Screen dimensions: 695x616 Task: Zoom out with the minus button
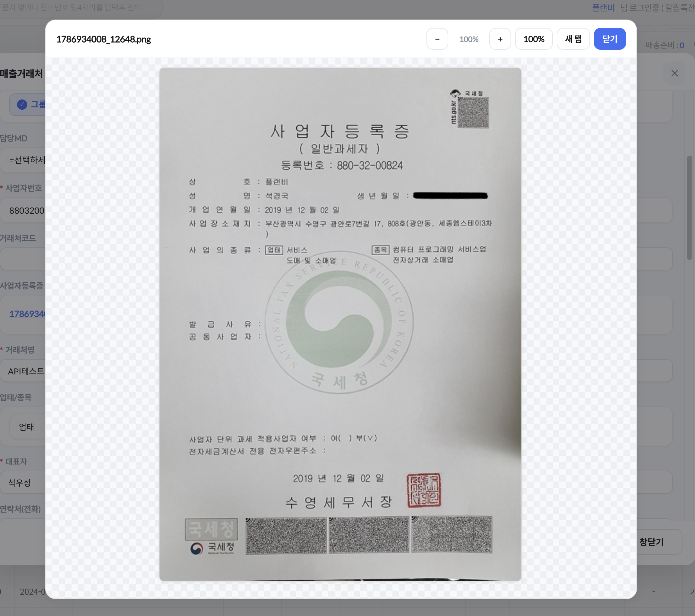pos(437,39)
